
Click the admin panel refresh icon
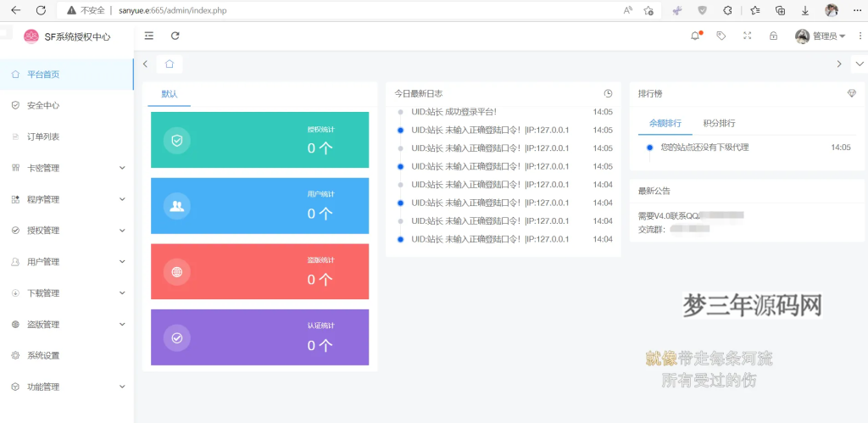pos(175,36)
